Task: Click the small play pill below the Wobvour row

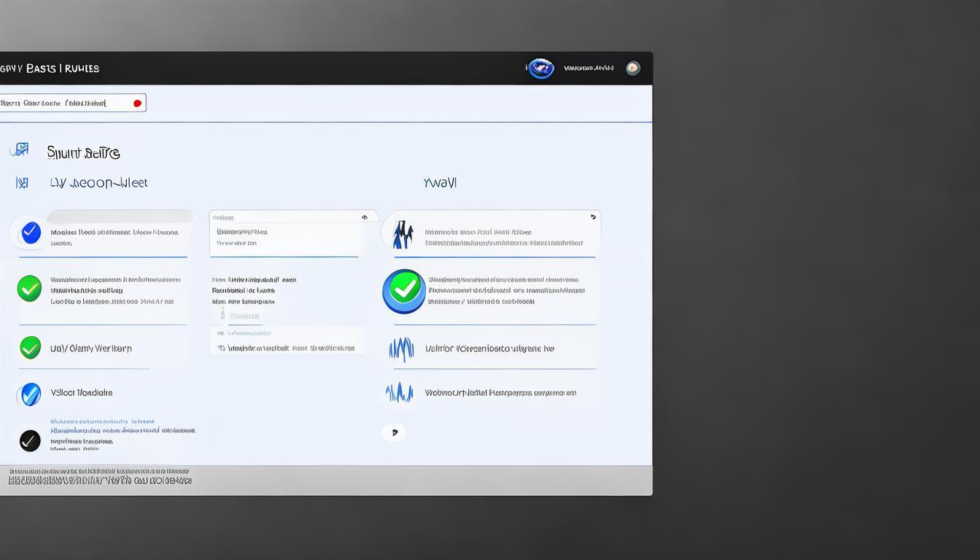Action: 394,432
